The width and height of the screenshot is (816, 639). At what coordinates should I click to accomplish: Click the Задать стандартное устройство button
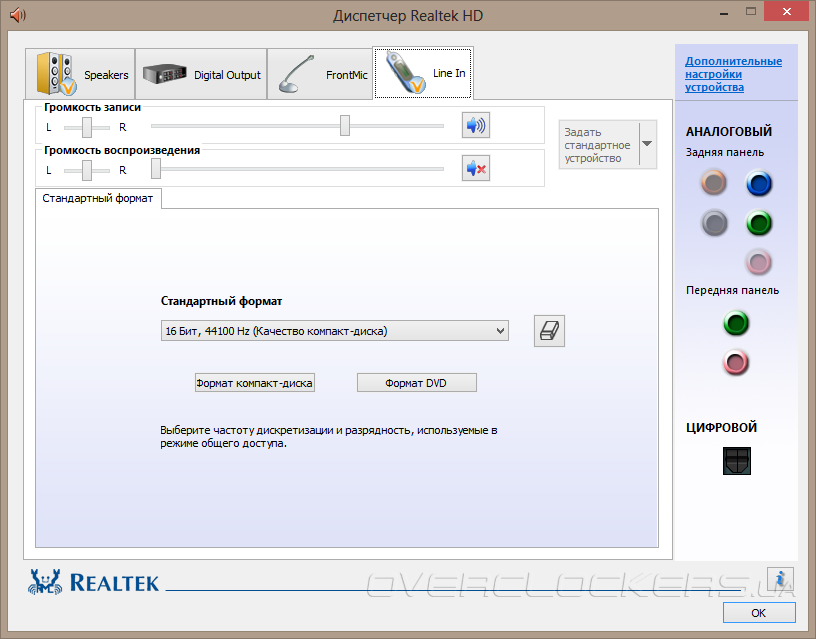click(598, 145)
